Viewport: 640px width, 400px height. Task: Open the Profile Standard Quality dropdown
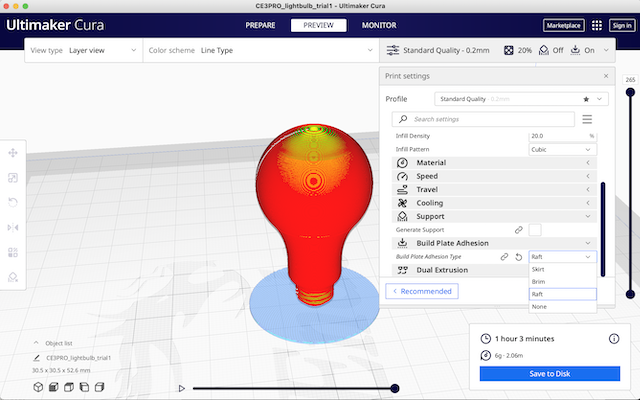[521, 99]
